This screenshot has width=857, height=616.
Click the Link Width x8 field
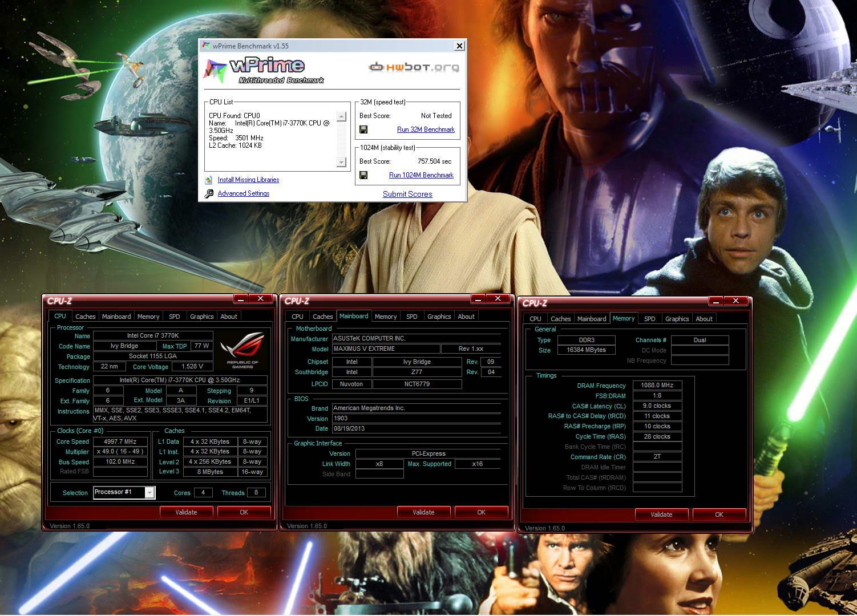tap(379, 464)
